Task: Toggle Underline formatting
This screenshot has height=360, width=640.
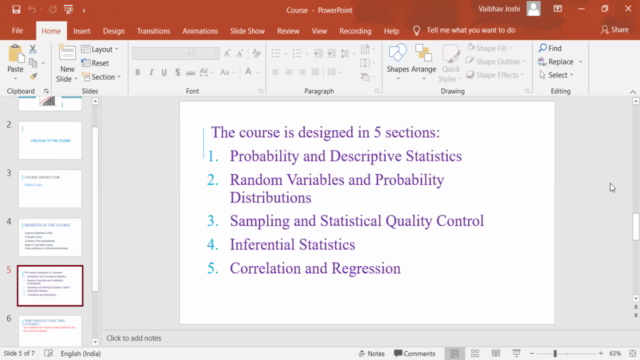Action: point(164,72)
